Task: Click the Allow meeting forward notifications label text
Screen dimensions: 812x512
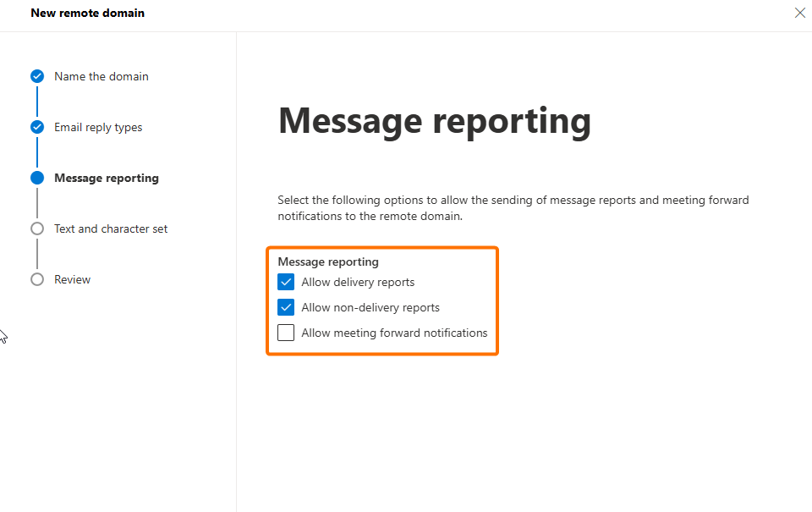Action: coord(394,333)
